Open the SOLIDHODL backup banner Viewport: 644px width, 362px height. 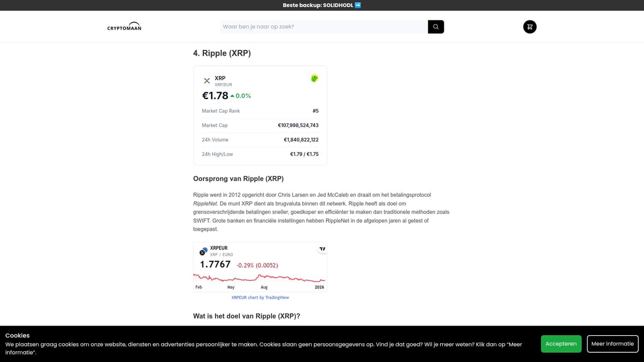pyautogui.click(x=322, y=5)
